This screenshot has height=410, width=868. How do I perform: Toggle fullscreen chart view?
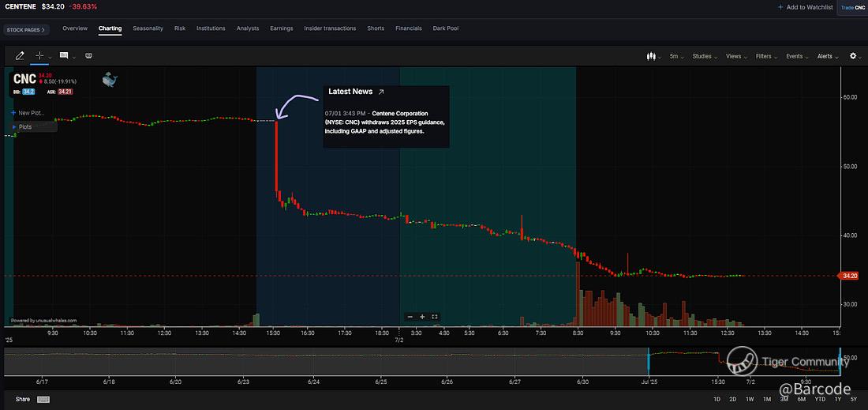click(x=435, y=317)
